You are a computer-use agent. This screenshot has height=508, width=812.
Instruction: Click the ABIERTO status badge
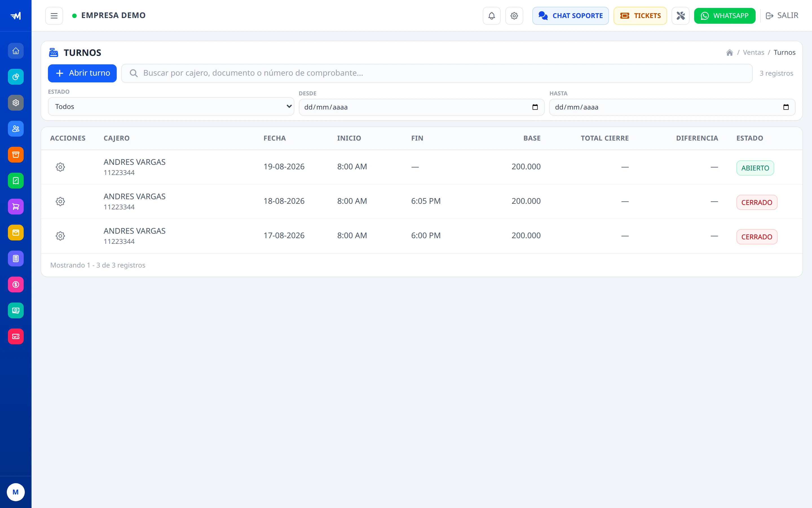(755, 168)
